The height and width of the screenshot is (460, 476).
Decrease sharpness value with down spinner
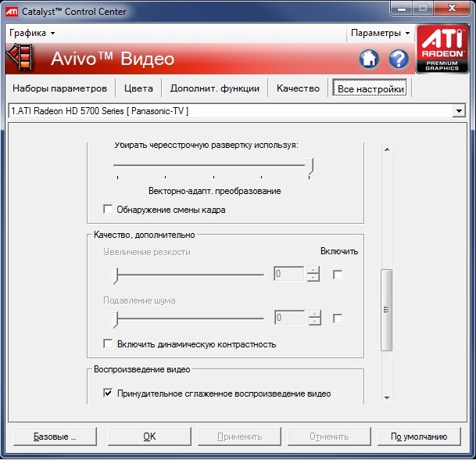(x=313, y=278)
